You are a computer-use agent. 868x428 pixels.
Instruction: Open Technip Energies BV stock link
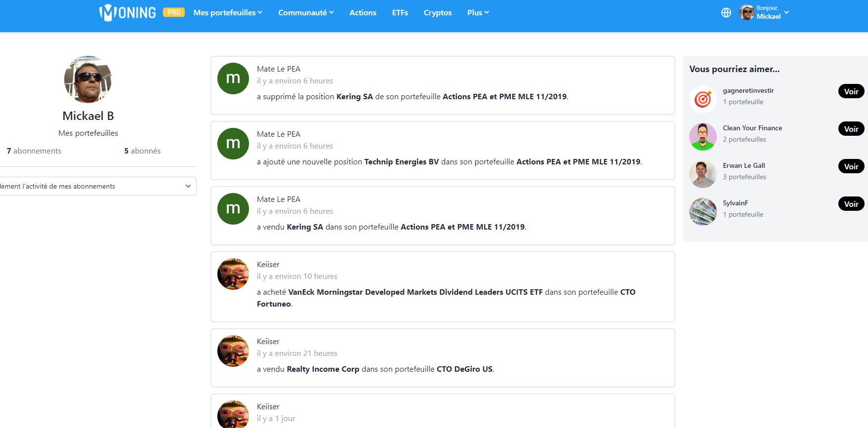tap(401, 161)
